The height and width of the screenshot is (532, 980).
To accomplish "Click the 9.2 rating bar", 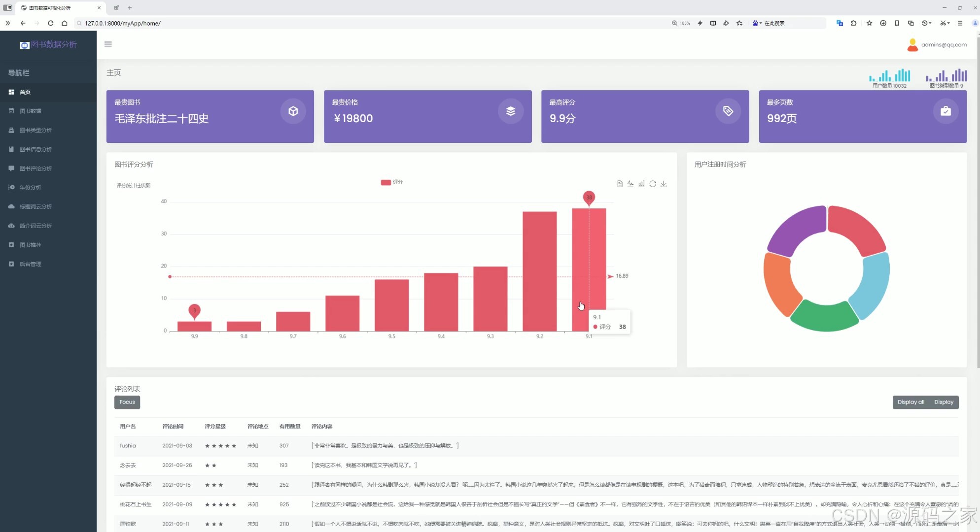I will pyautogui.click(x=539, y=271).
